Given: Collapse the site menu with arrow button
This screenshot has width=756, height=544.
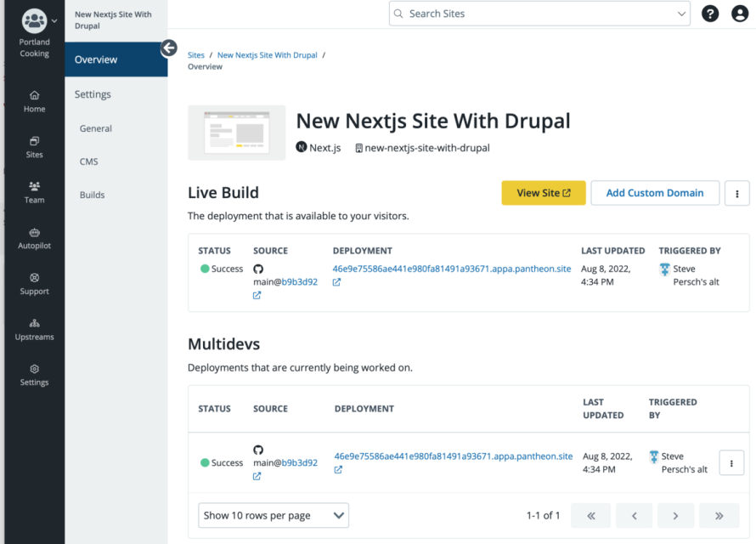Looking at the screenshot, I should [169, 48].
